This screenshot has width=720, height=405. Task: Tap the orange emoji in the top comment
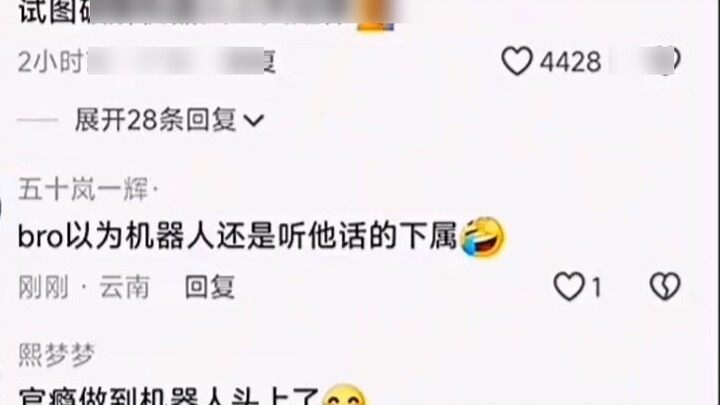[375, 16]
